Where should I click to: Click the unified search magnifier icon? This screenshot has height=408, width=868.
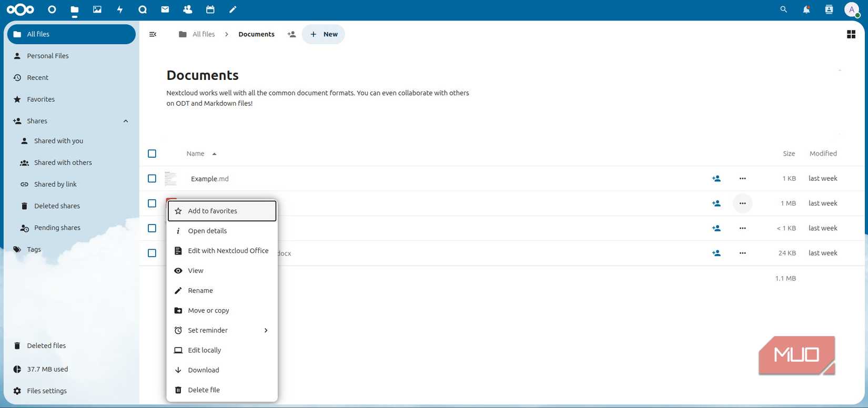click(784, 9)
